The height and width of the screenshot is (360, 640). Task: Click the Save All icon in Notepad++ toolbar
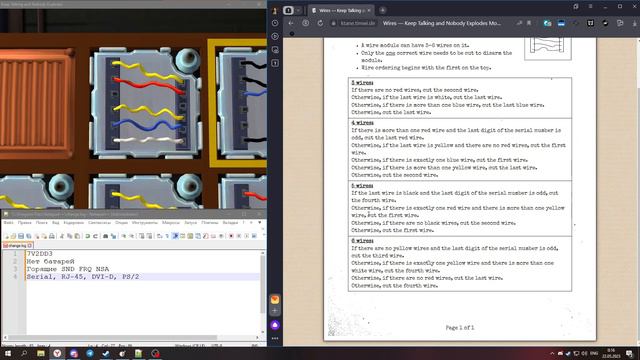pyautogui.click(x=29, y=236)
